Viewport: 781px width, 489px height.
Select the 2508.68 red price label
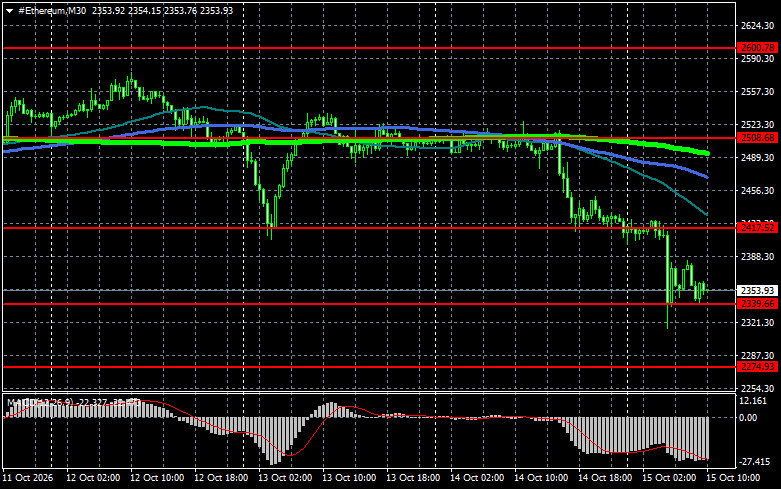(x=758, y=138)
